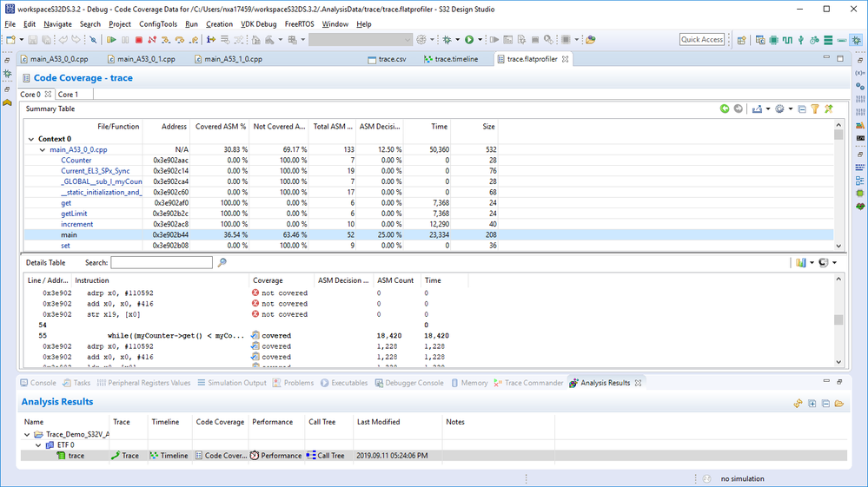
Task: Open the Export icon dropdown arrow
Action: pyautogui.click(x=768, y=109)
